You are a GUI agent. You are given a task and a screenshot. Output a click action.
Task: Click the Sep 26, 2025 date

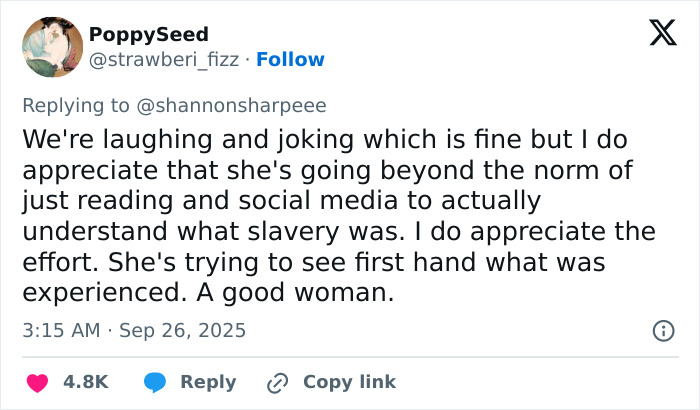[182, 330]
